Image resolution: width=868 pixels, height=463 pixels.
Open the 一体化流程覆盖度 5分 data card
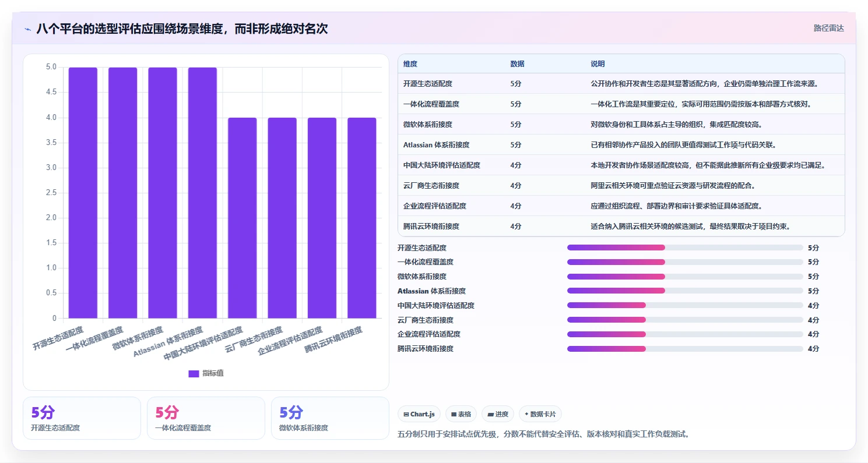(x=206, y=418)
